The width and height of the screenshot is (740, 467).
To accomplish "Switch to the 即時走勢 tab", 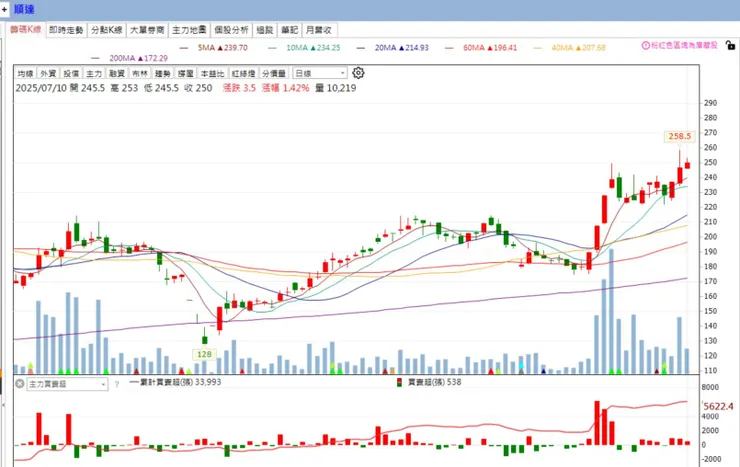I will pos(66,30).
